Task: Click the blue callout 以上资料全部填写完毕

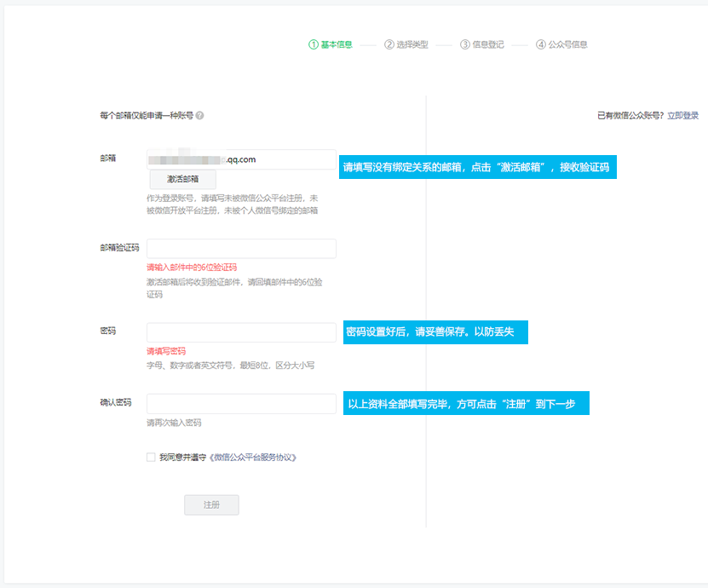Action: click(467, 404)
